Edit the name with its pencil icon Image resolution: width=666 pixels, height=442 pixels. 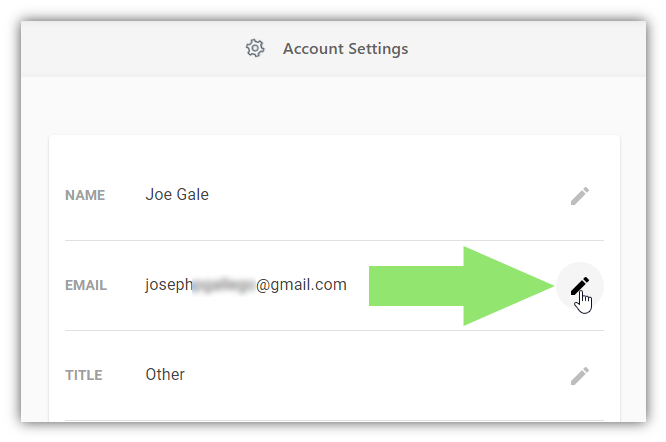(x=580, y=196)
